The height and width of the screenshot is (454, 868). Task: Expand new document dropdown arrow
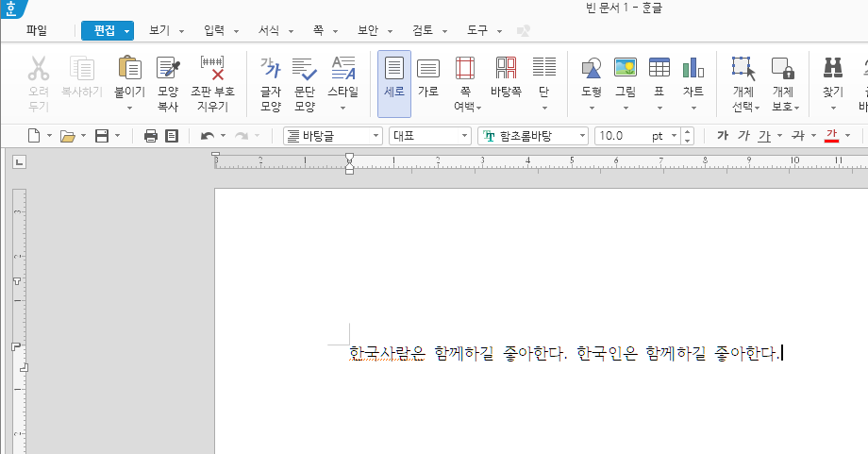pos(49,136)
